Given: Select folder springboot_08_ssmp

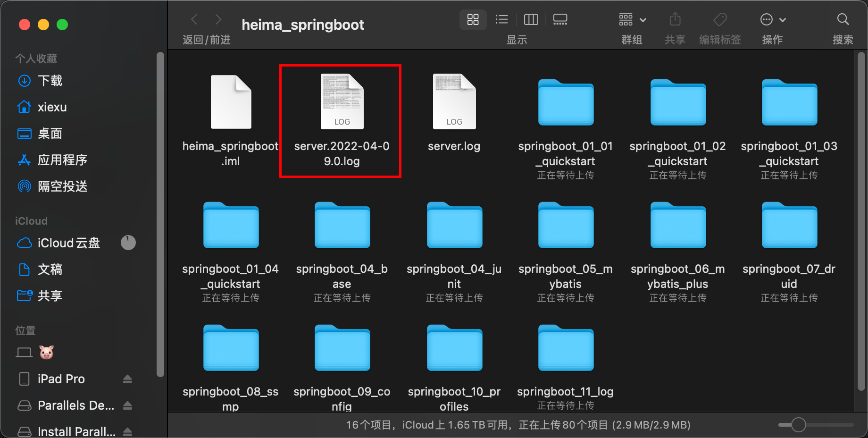Looking at the screenshot, I should point(231,348).
